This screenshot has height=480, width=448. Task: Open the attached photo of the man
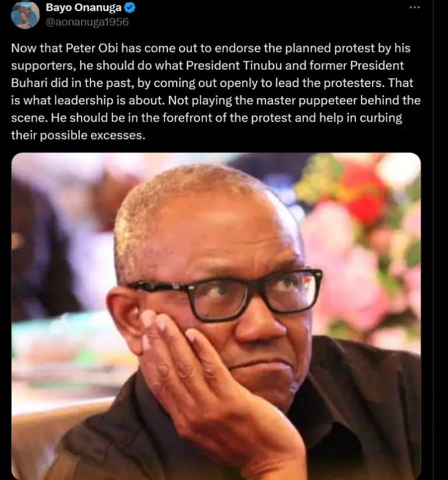coord(216,316)
